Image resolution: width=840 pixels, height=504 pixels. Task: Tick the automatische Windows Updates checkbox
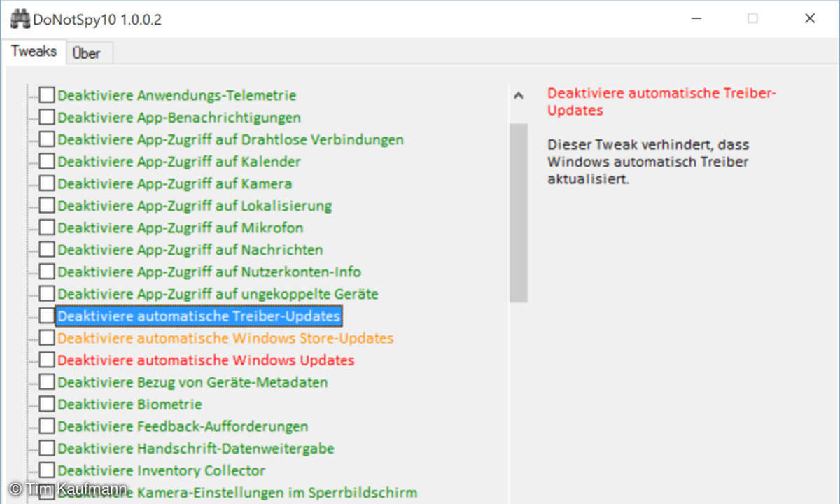46,360
